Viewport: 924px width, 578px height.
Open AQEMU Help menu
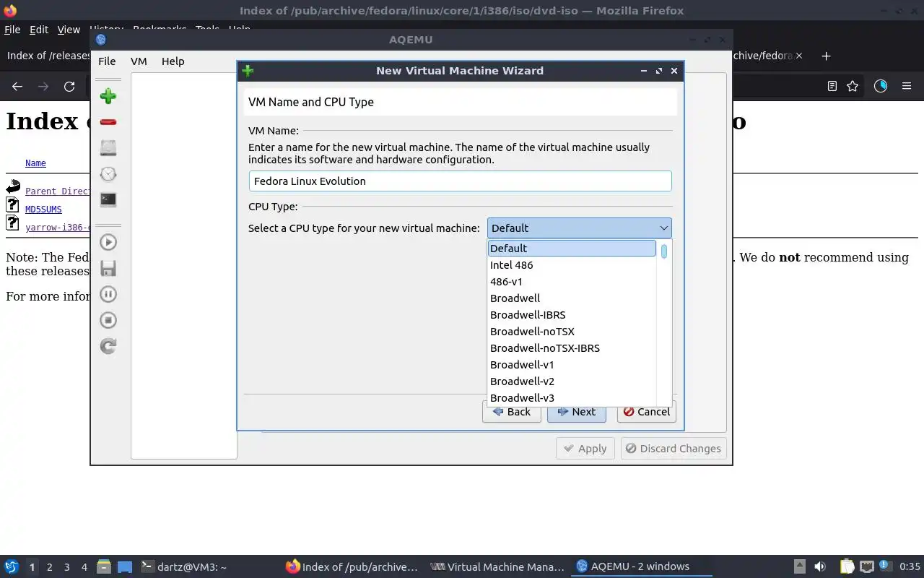[x=173, y=61]
